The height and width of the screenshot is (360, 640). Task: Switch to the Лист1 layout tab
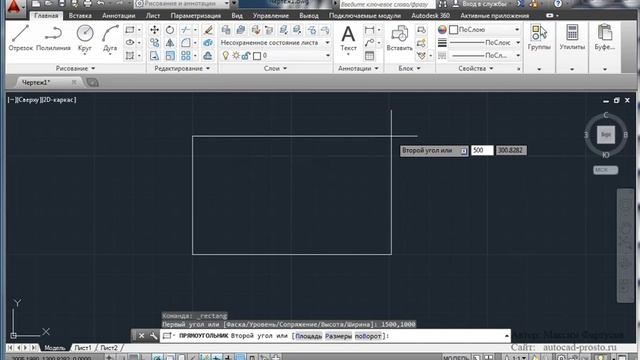click(83, 348)
